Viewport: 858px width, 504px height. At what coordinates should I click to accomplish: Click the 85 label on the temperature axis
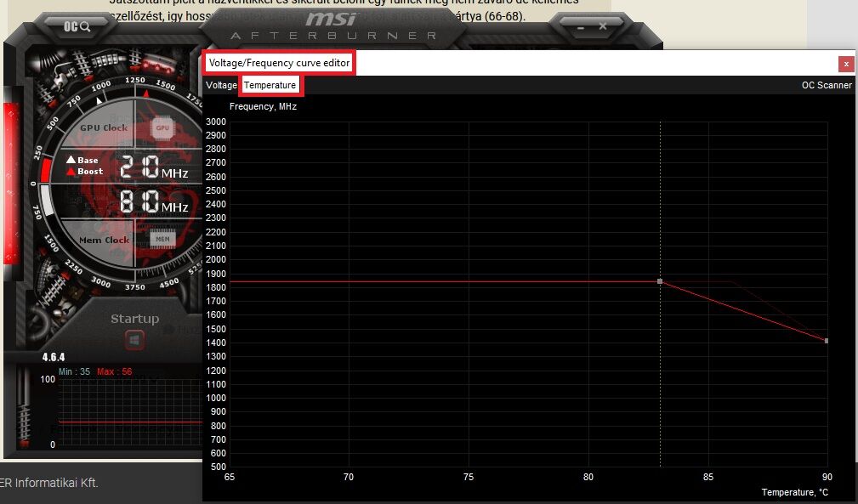(708, 477)
